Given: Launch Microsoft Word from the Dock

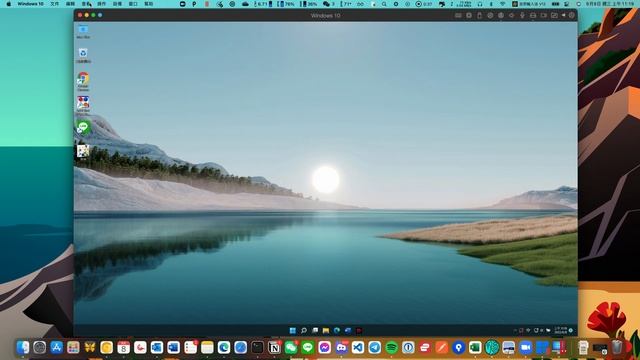Looking at the screenshot, I should pos(173,347).
